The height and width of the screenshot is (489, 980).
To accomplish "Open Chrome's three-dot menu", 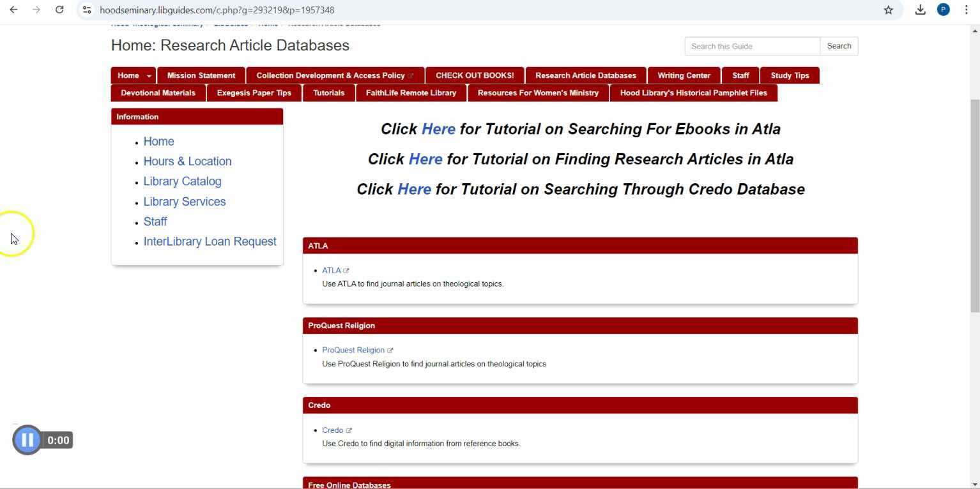I will tap(967, 10).
